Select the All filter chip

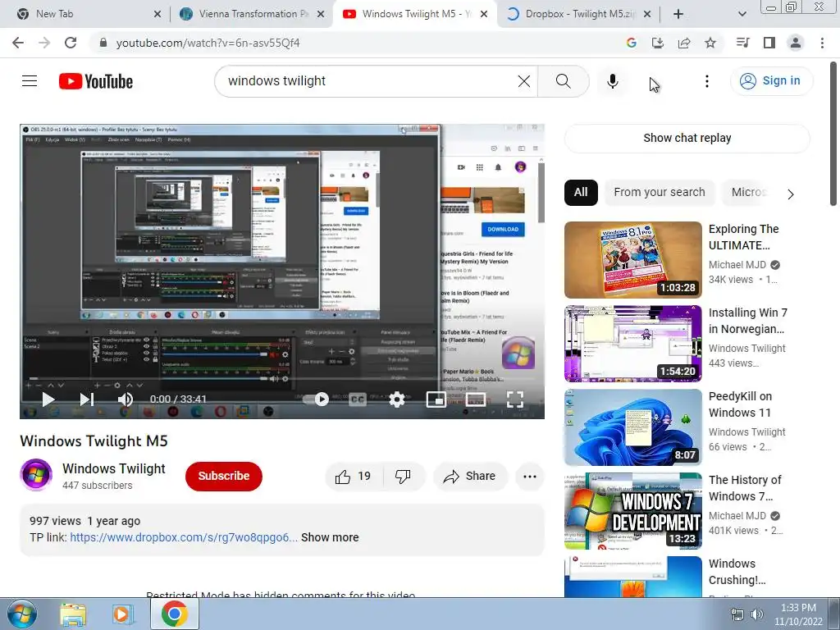point(581,192)
